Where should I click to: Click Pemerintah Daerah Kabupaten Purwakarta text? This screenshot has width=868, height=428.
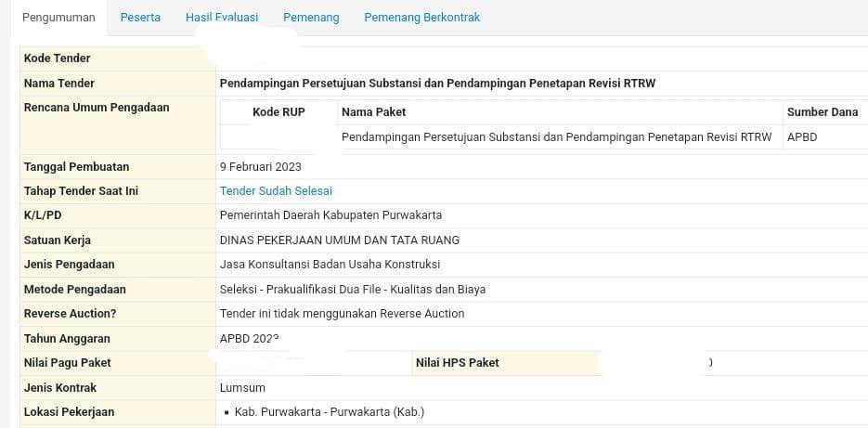click(330, 215)
